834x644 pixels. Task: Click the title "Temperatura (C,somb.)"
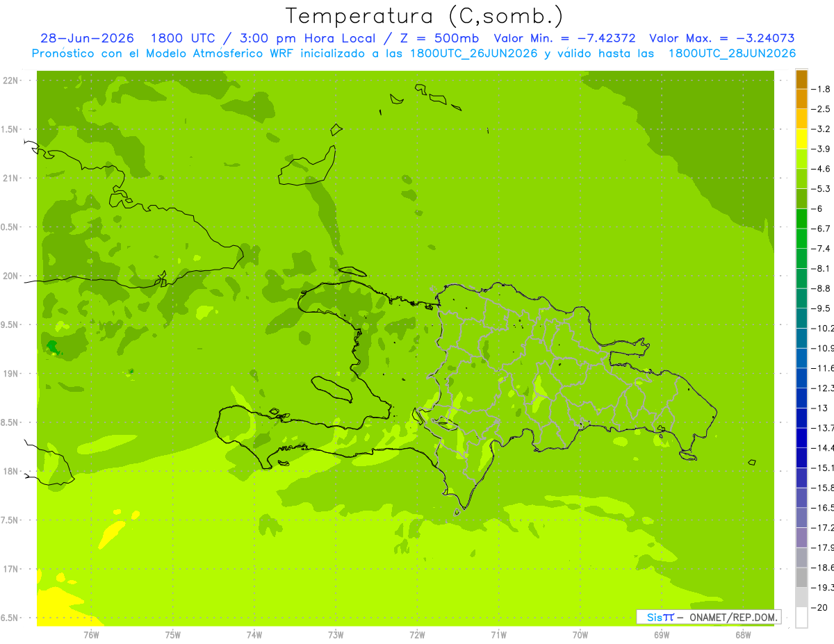click(x=425, y=16)
